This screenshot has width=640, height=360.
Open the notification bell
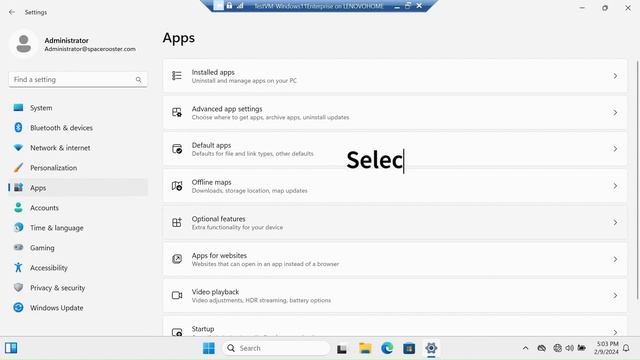pos(626,348)
